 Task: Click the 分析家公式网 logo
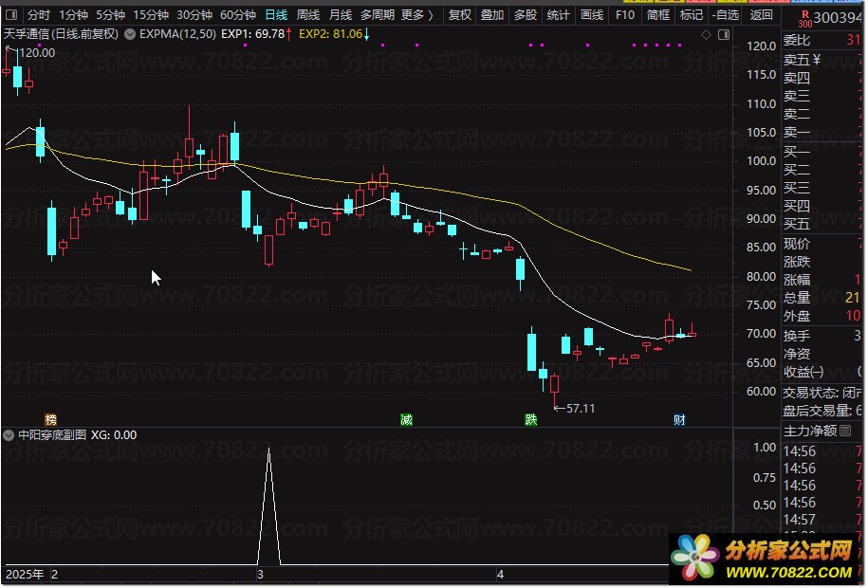pyautogui.click(x=764, y=558)
